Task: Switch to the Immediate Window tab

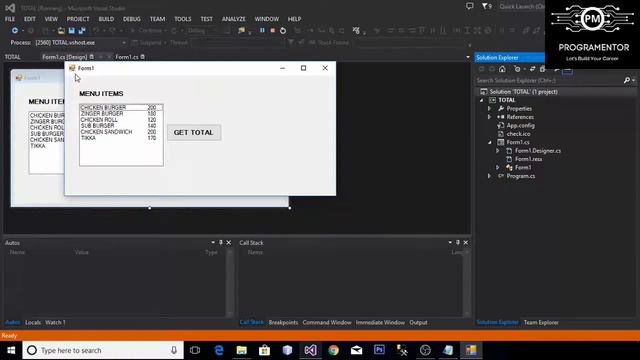Action: [x=380, y=322]
